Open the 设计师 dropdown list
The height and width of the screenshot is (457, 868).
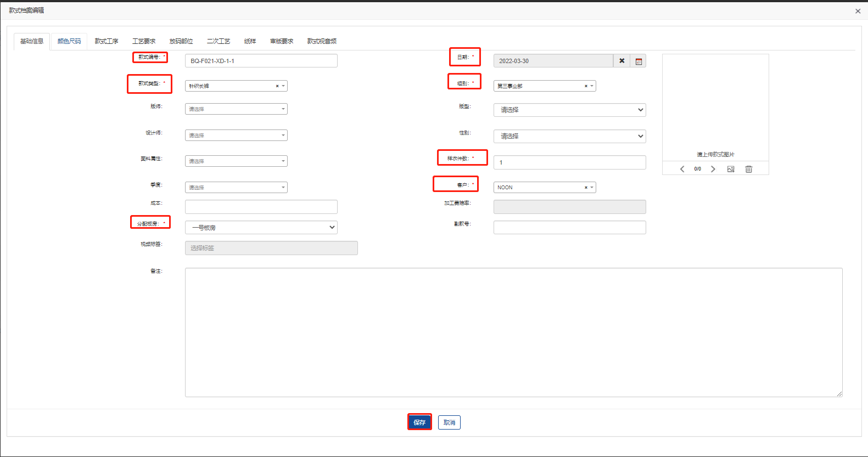point(236,136)
